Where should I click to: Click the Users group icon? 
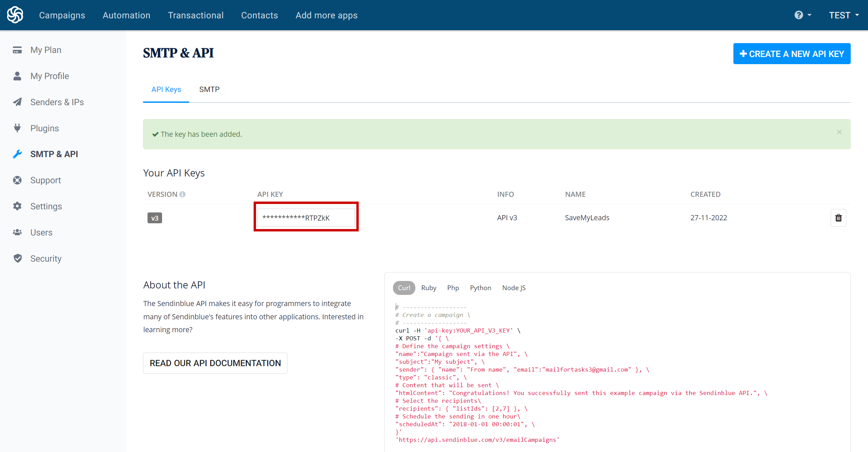point(17,232)
